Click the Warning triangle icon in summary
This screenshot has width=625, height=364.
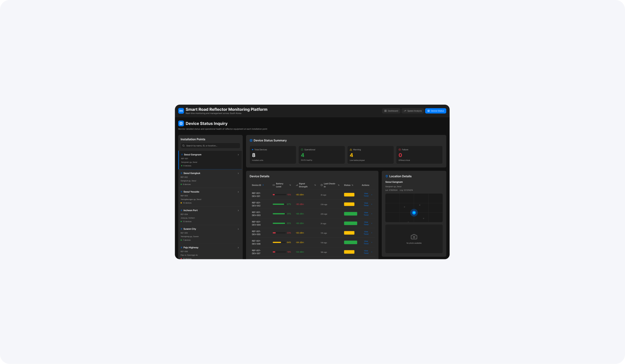[351, 150]
